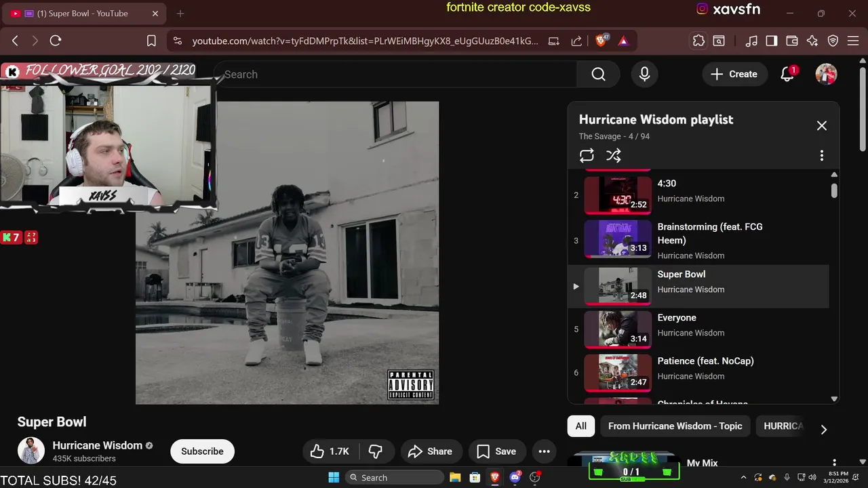Open site settings icon in the address bar
This screenshot has width=868, height=488.
click(178, 41)
